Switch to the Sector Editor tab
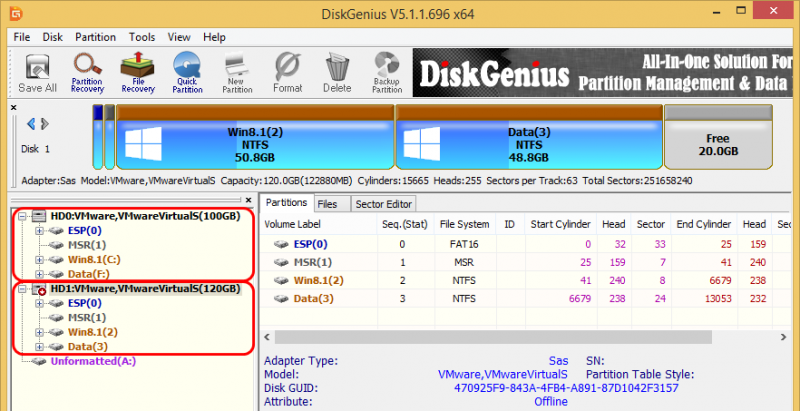 (383, 204)
